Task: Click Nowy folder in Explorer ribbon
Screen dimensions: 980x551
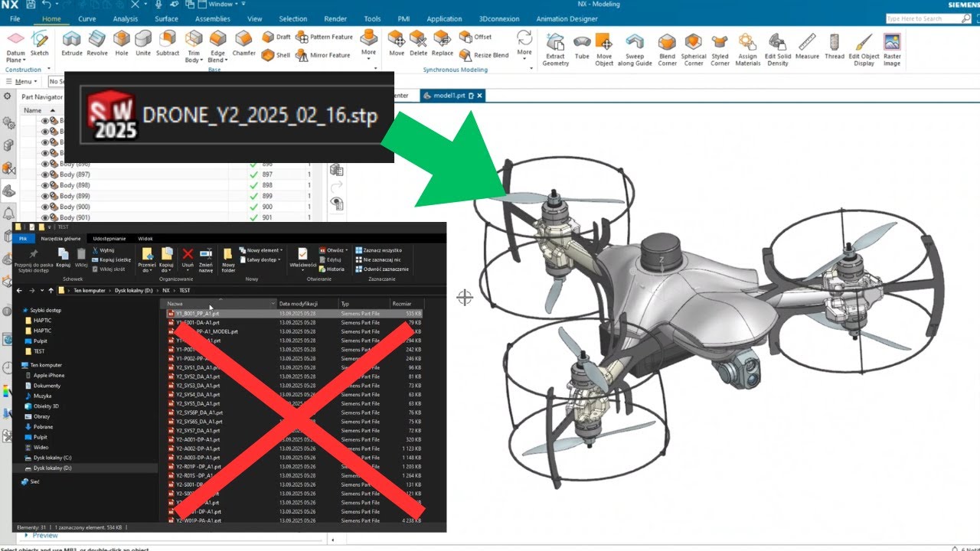Action: coord(228,260)
